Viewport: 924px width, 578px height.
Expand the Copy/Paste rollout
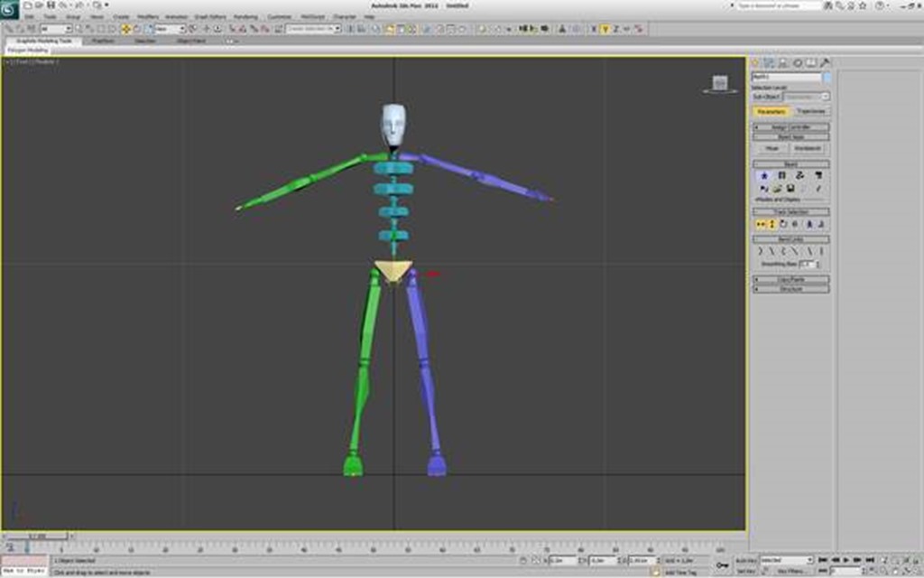(790, 280)
